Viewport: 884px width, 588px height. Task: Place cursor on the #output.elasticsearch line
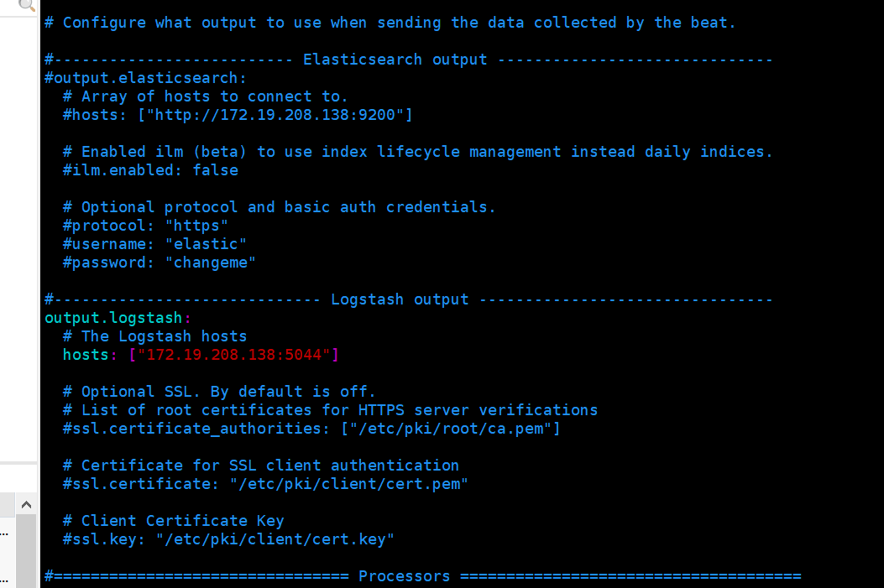point(145,78)
